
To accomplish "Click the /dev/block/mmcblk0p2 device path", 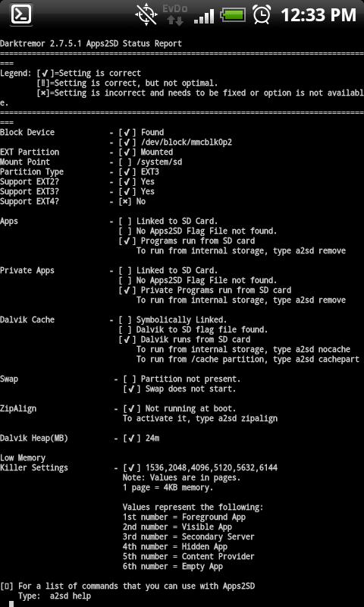I will point(187,143).
